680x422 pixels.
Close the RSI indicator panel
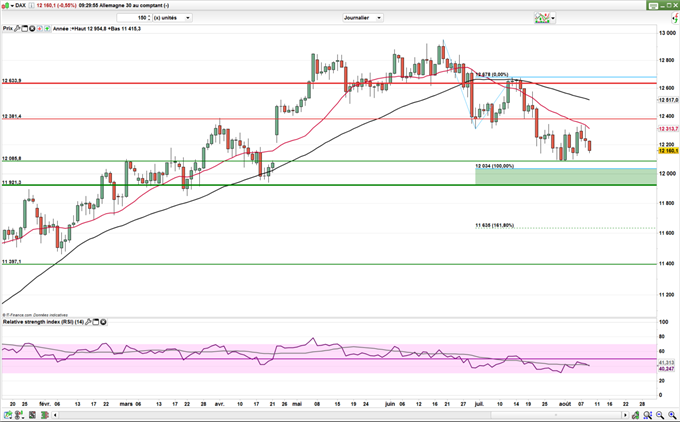103,322
